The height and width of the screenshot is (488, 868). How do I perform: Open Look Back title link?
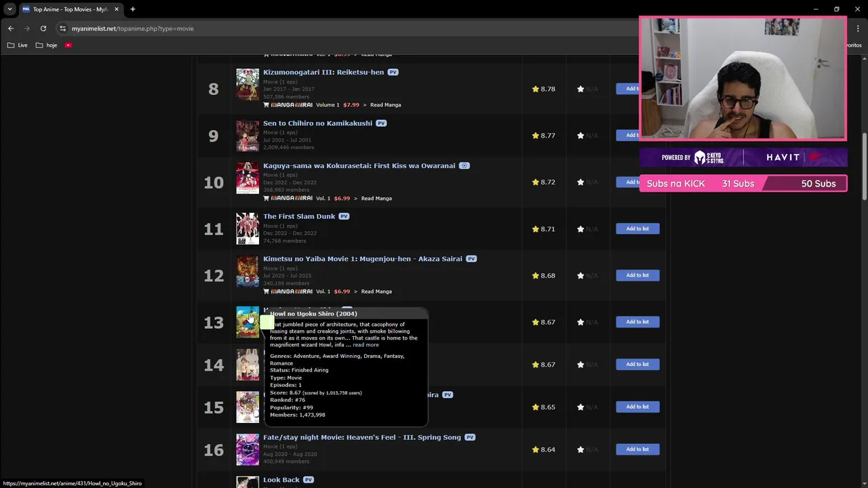click(x=281, y=480)
